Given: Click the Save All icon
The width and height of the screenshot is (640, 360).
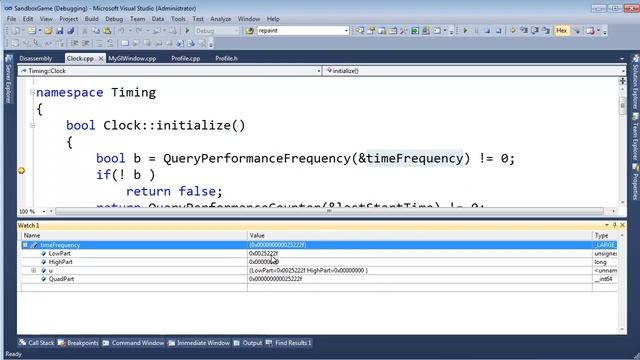Looking at the screenshot, I should click(70, 31).
